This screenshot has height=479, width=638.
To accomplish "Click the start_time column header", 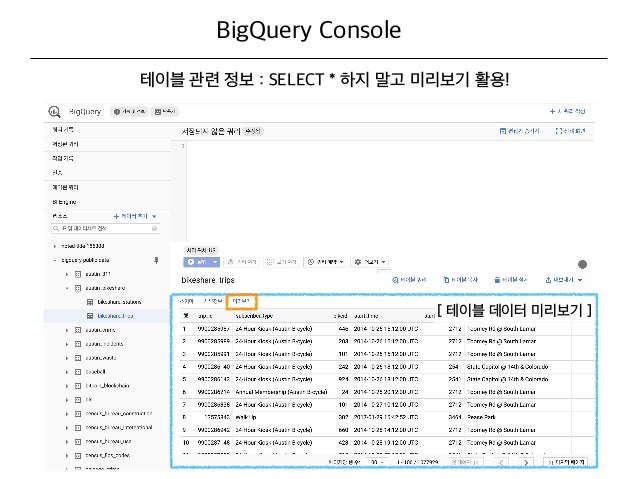I will (x=366, y=316).
